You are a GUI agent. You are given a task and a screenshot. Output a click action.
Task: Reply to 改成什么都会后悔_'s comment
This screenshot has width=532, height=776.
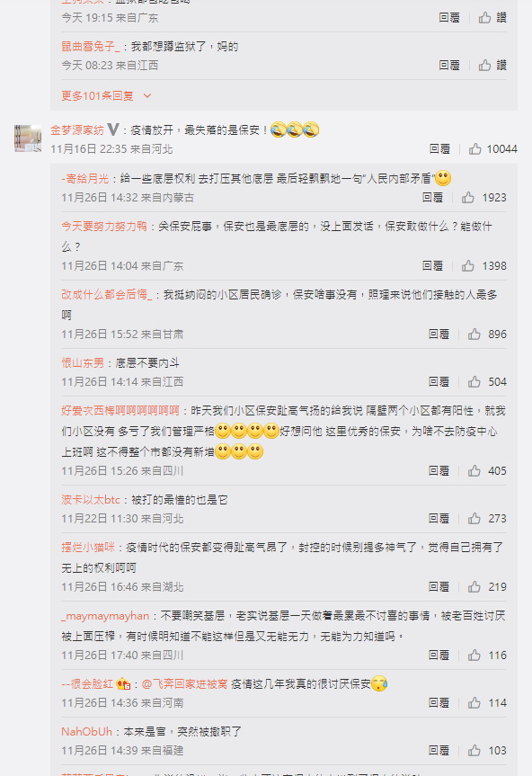439,334
